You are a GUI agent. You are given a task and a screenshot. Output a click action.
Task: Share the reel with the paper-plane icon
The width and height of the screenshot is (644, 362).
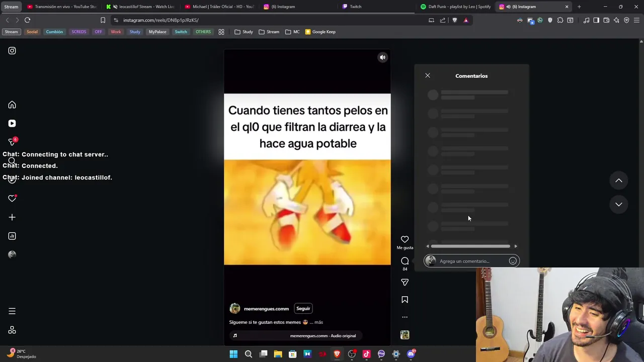(405, 282)
